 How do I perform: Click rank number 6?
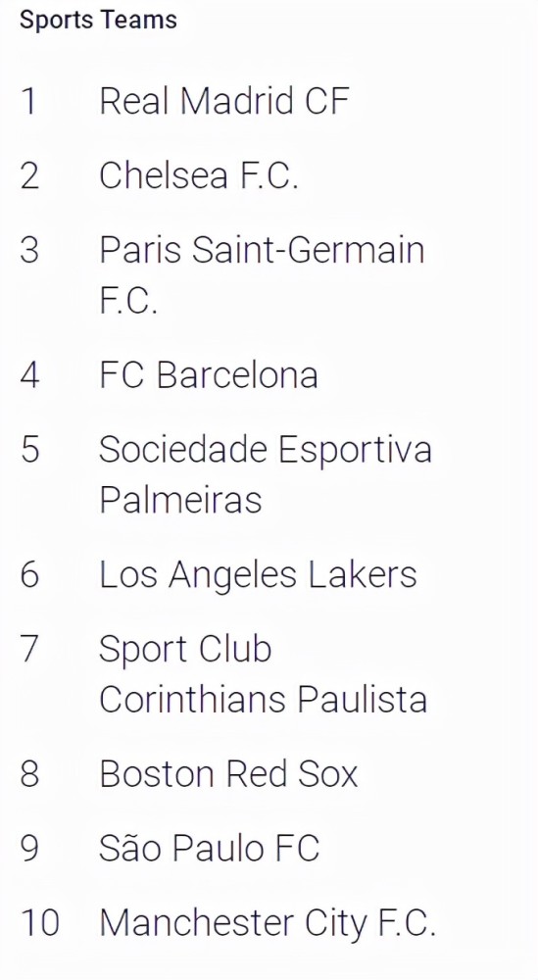[29, 574]
